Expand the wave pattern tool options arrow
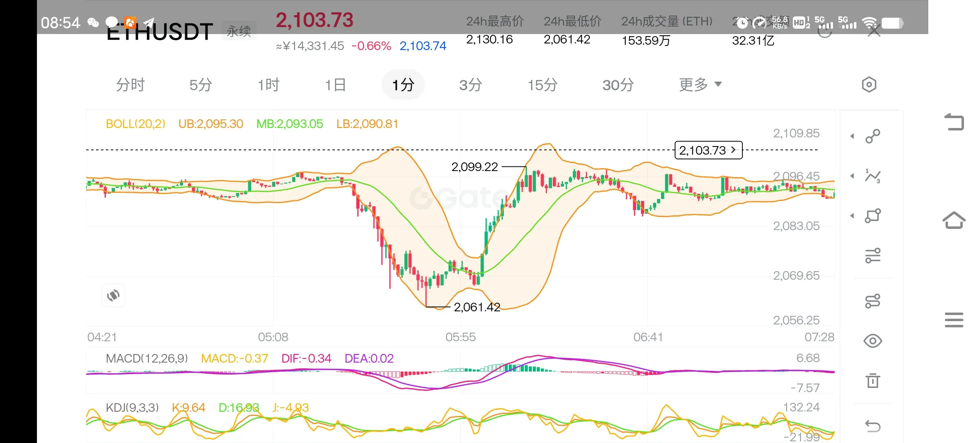This screenshot has height=443, width=980. (x=852, y=176)
